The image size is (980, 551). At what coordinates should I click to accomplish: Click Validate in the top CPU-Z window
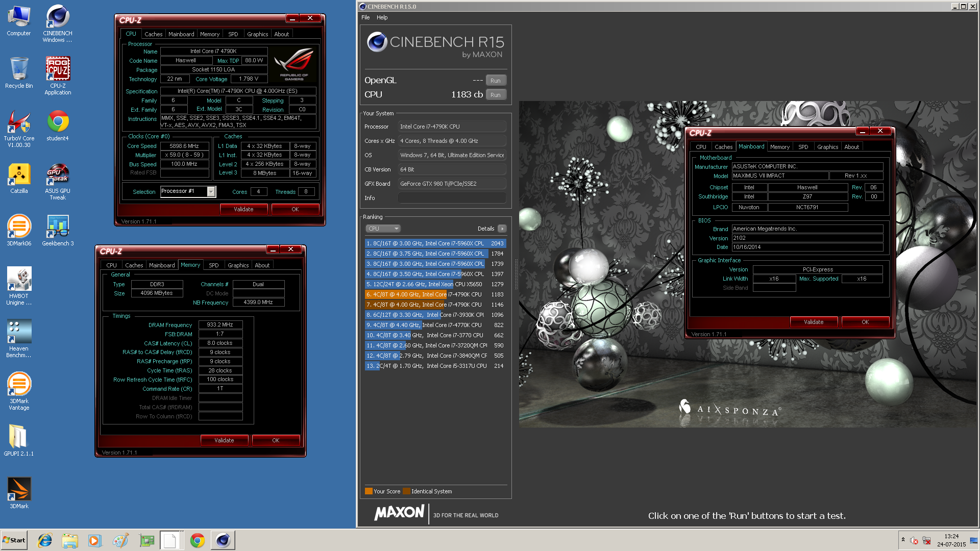tap(243, 209)
